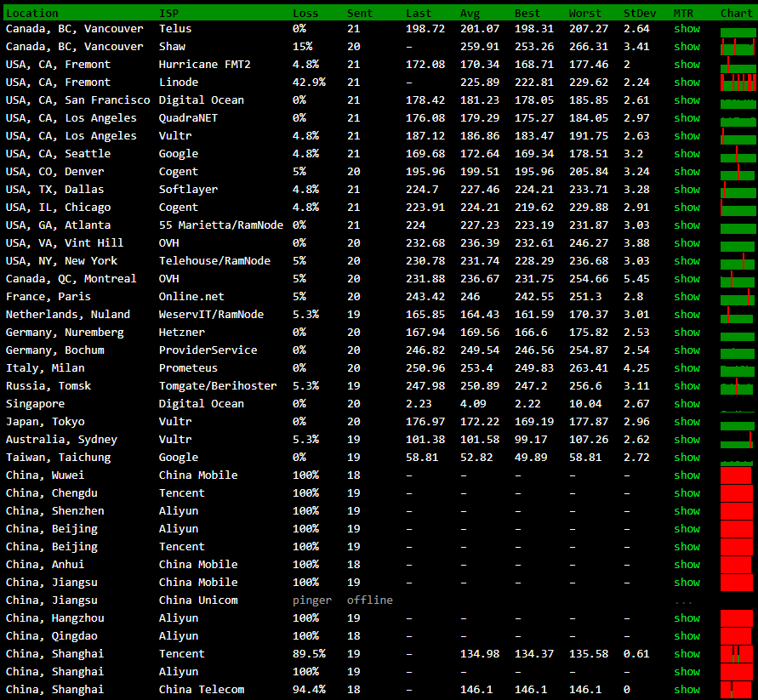Select the 'WeservIT/RamNode' ISP cell
Viewport: 758px width, 700px height.
point(211,314)
